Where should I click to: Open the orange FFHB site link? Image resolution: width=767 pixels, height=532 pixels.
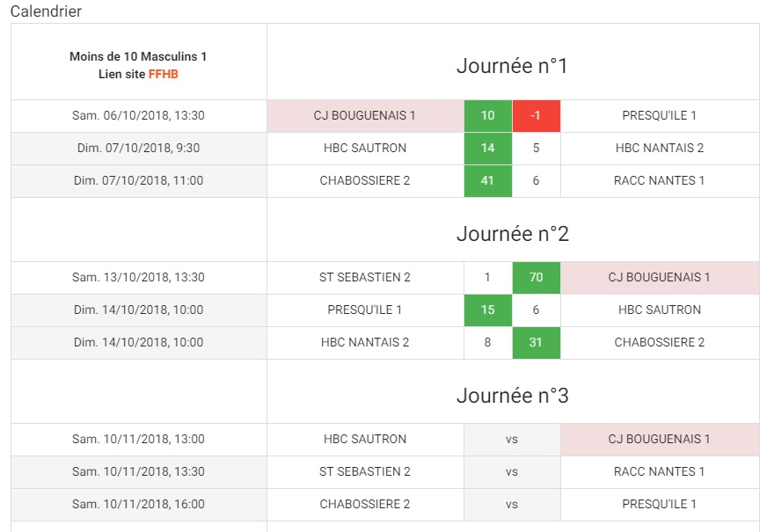pyautogui.click(x=163, y=75)
